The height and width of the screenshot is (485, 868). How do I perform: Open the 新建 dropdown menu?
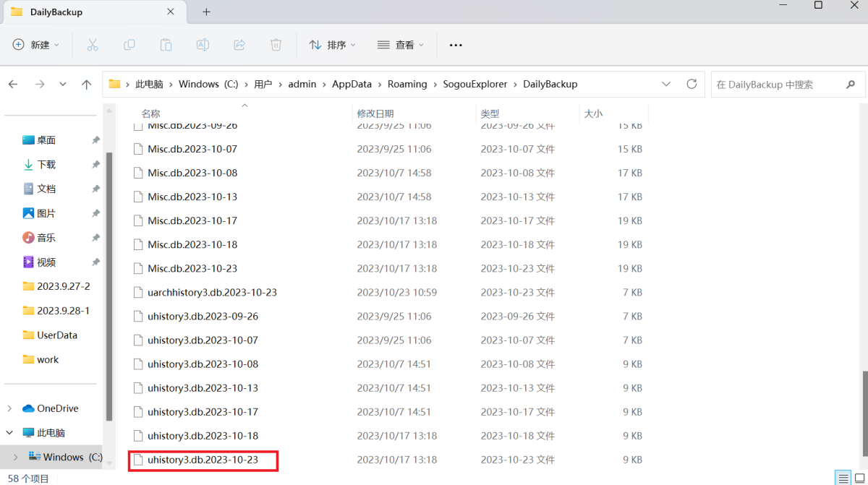coord(36,45)
